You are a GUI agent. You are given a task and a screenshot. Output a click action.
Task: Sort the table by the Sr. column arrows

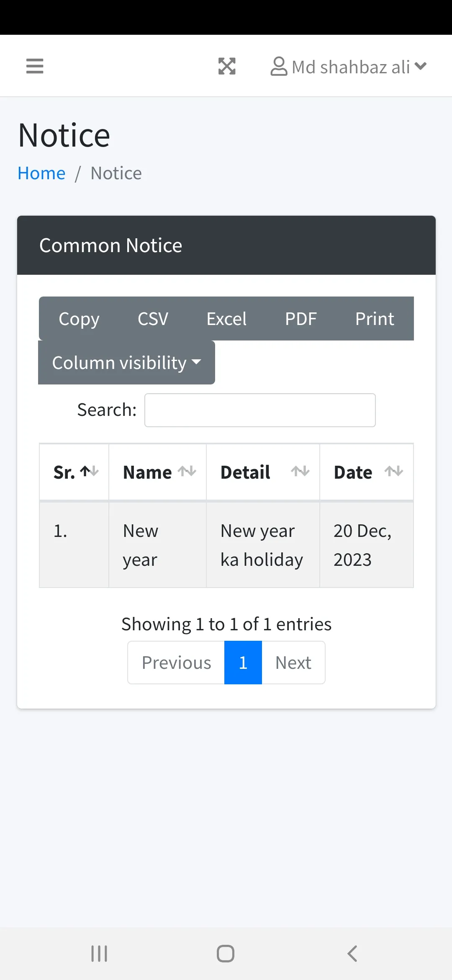click(90, 472)
